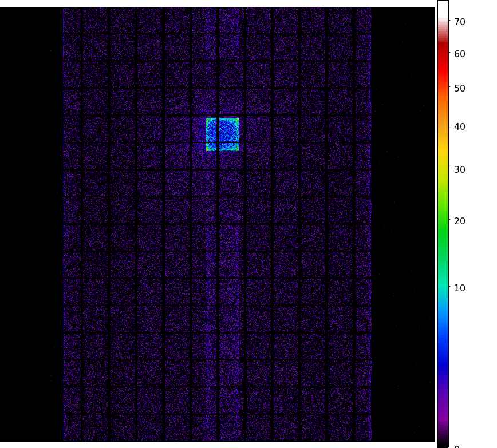Image resolution: width=497 pixels, height=448 pixels.
Task: Click the 40 tick label on colorbar
Action: pos(460,126)
